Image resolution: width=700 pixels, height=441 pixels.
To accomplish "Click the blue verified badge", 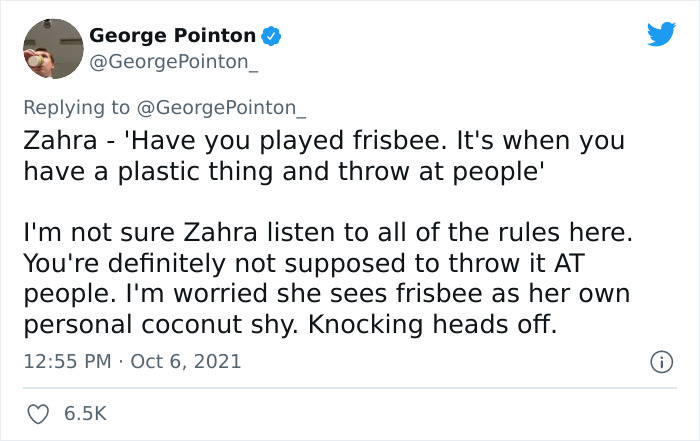I will click(x=271, y=36).
